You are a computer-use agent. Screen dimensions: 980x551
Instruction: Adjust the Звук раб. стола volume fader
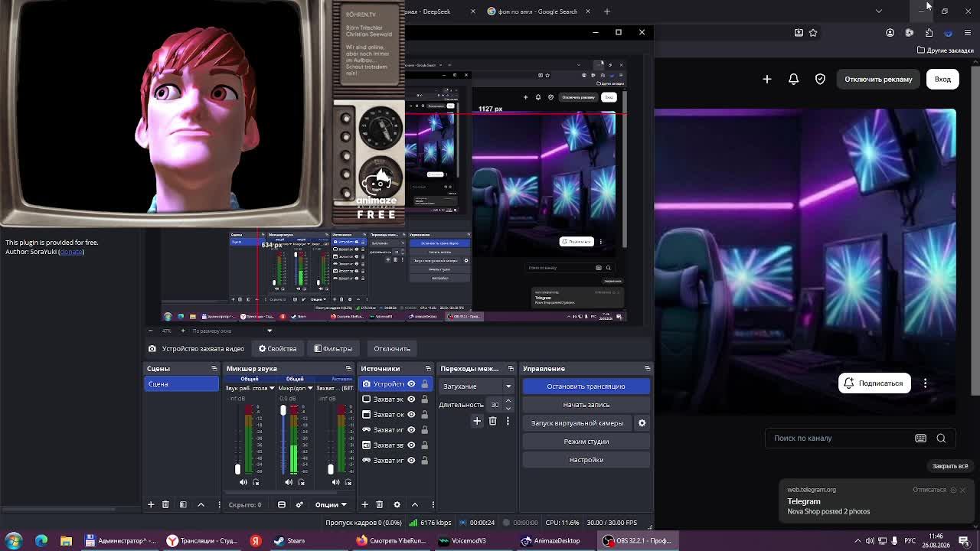(x=237, y=469)
